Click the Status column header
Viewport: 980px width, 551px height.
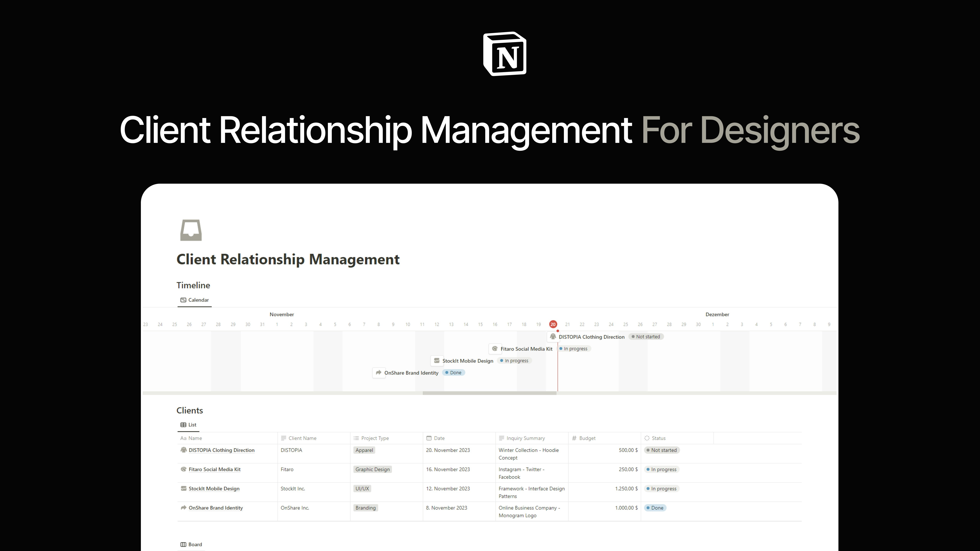pyautogui.click(x=677, y=438)
